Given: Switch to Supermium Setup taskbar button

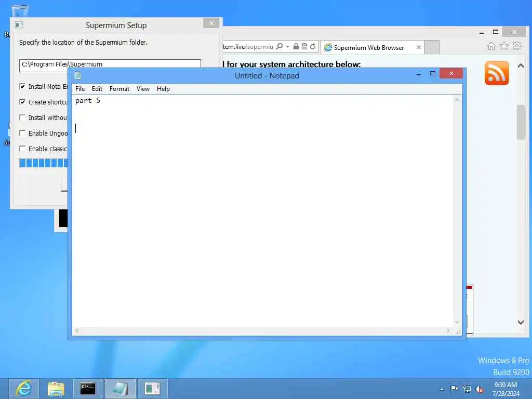Looking at the screenshot, I should 152,389.
